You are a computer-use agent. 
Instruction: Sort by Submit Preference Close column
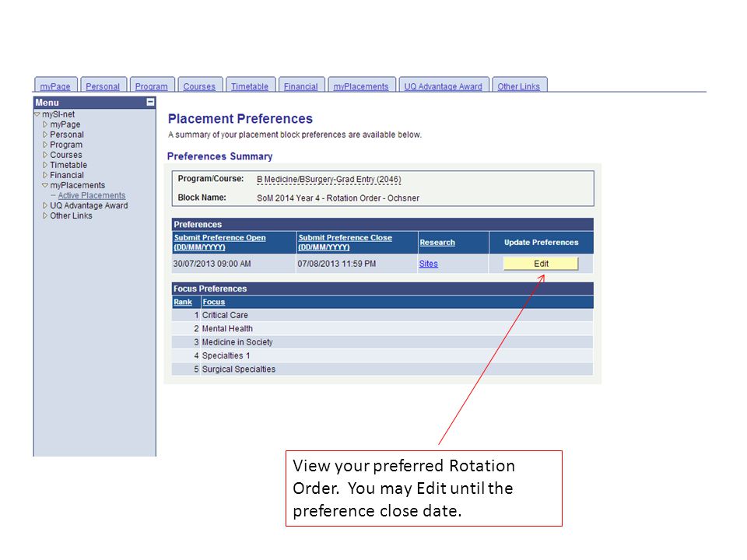345,242
